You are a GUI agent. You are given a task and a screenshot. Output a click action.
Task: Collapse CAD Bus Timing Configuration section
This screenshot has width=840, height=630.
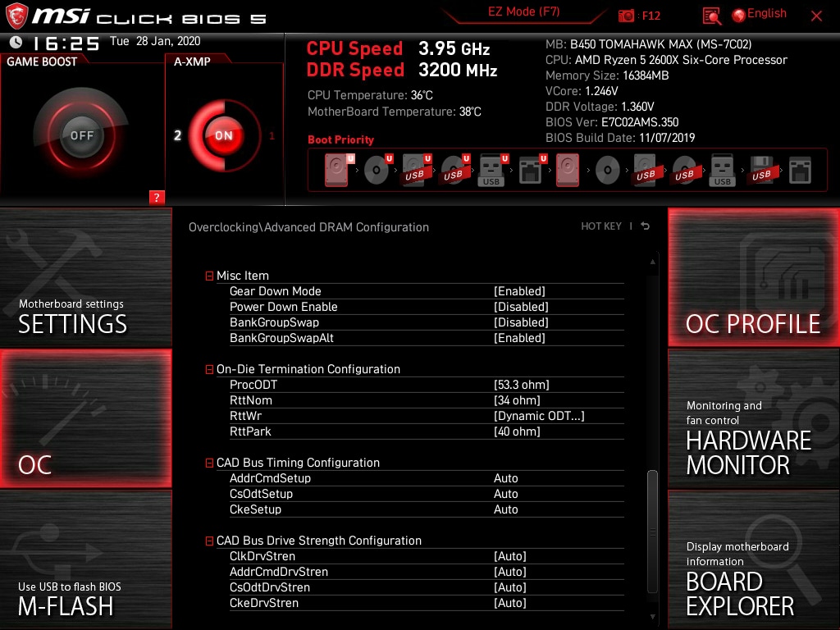coord(209,463)
